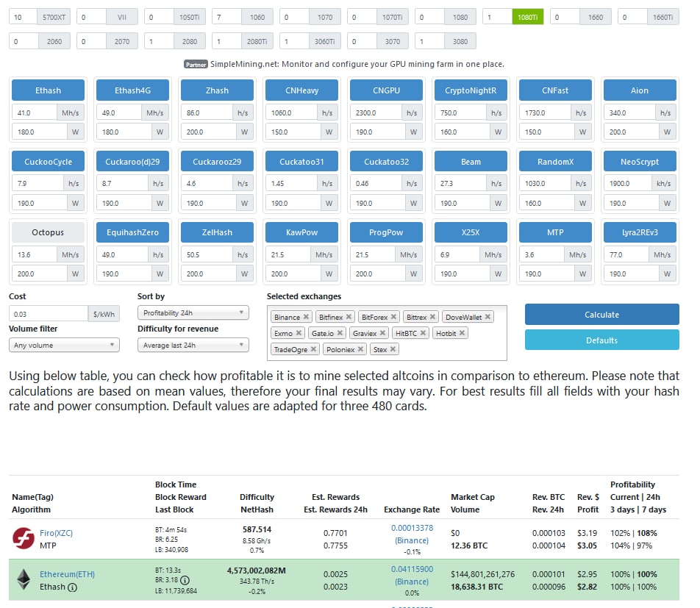
Task: Select the 3080 GPU button
Action: click(460, 41)
